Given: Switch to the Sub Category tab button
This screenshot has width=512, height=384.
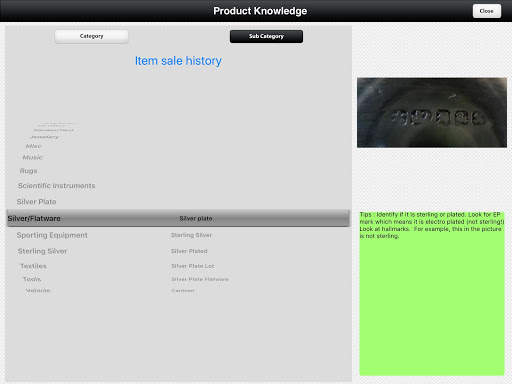Looking at the screenshot, I should click(x=266, y=36).
